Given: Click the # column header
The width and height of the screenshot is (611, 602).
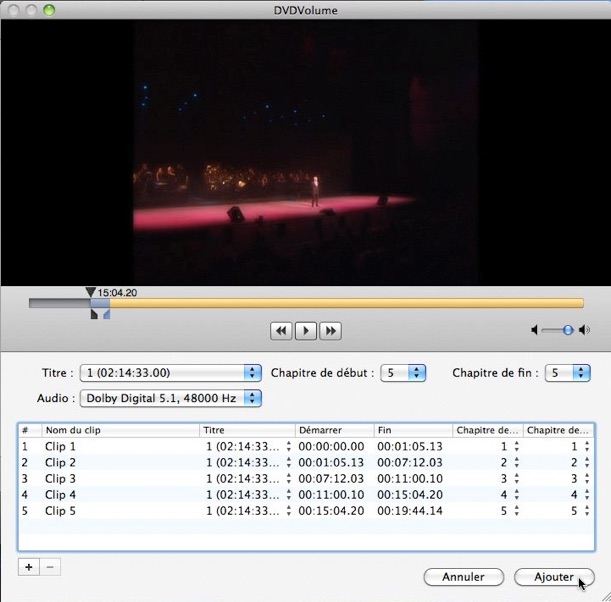Looking at the screenshot, I should click(30, 430).
